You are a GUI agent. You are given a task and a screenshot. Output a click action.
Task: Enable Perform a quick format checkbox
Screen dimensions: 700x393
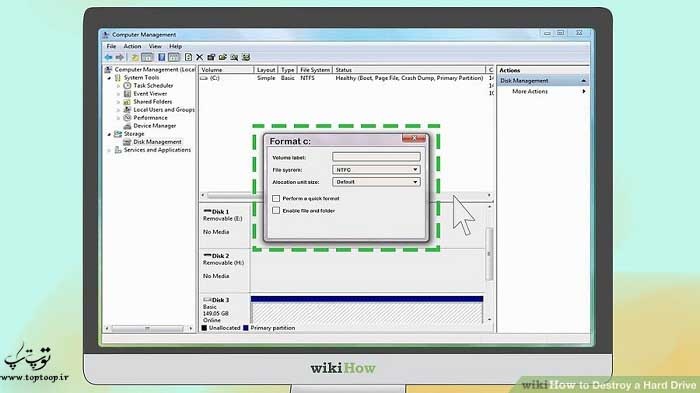point(276,198)
